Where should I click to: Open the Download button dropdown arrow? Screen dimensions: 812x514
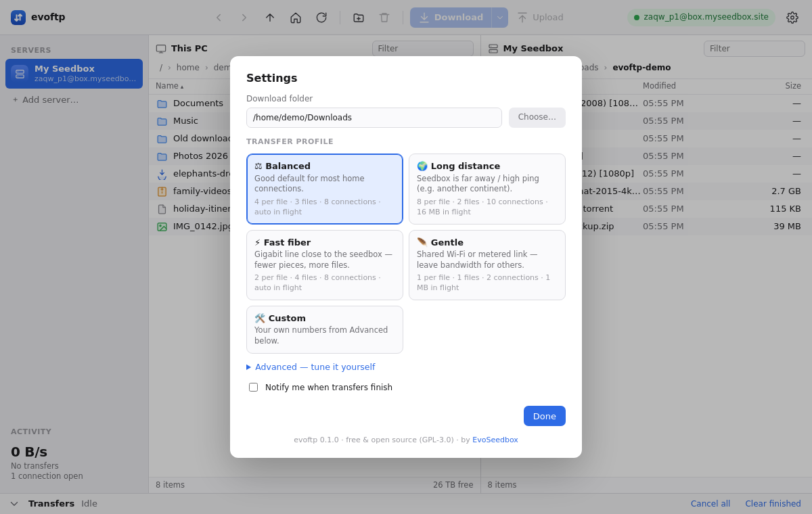point(500,18)
